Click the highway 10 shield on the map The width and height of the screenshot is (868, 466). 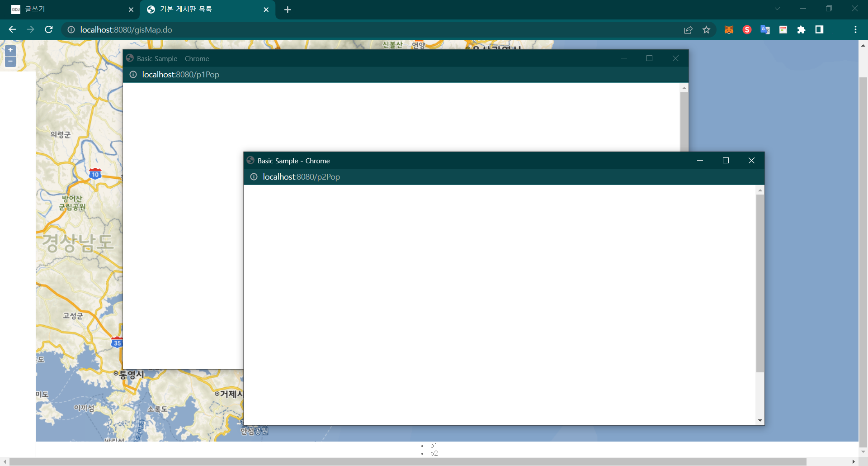[x=95, y=174]
